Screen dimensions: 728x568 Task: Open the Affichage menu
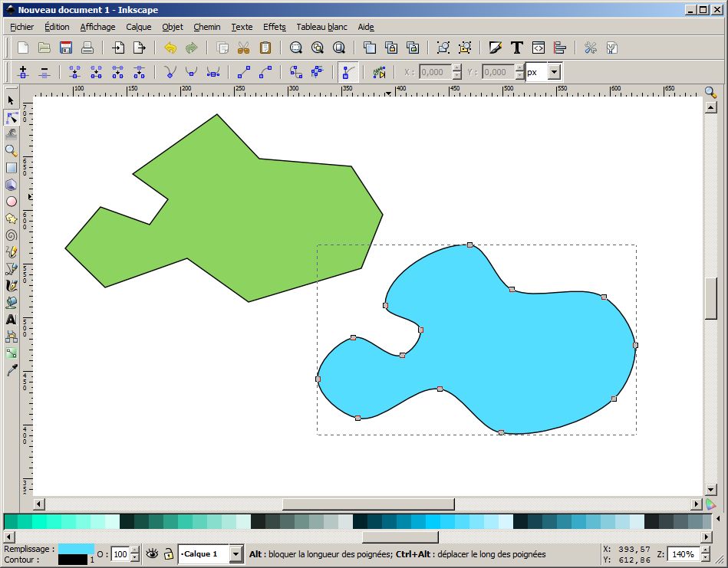coord(97,27)
